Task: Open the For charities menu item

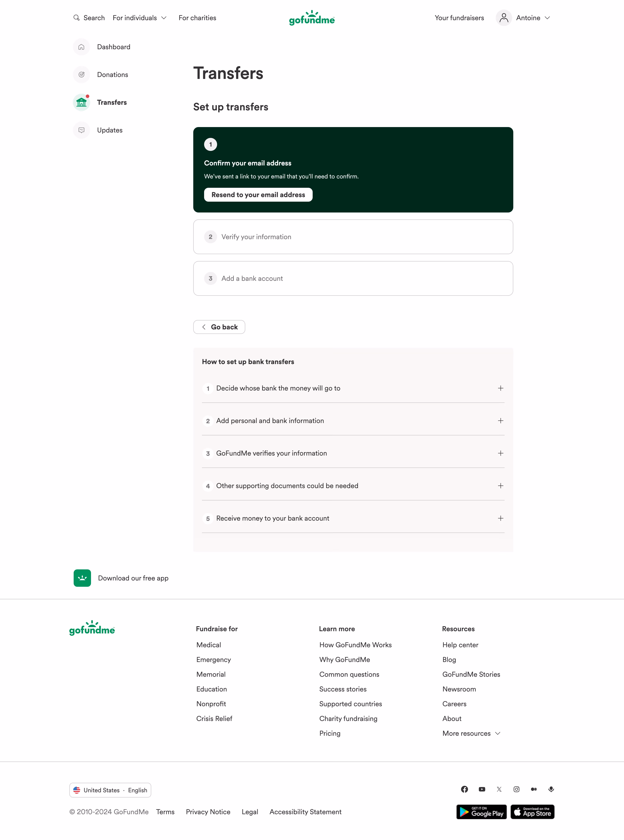Action: pos(197,18)
